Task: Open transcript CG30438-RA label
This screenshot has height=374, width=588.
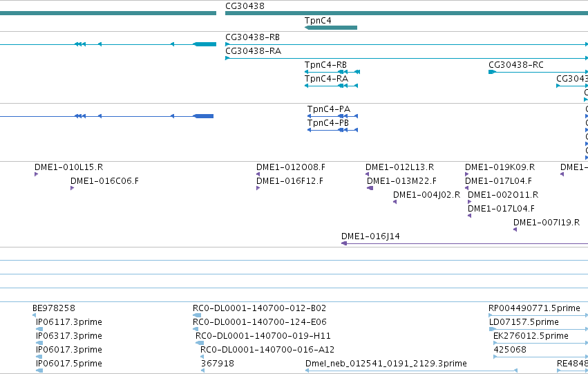Action: (253, 51)
